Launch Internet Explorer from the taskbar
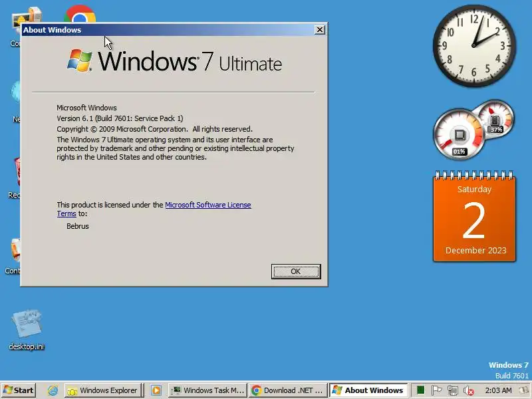This screenshot has height=399, width=532. click(x=53, y=390)
